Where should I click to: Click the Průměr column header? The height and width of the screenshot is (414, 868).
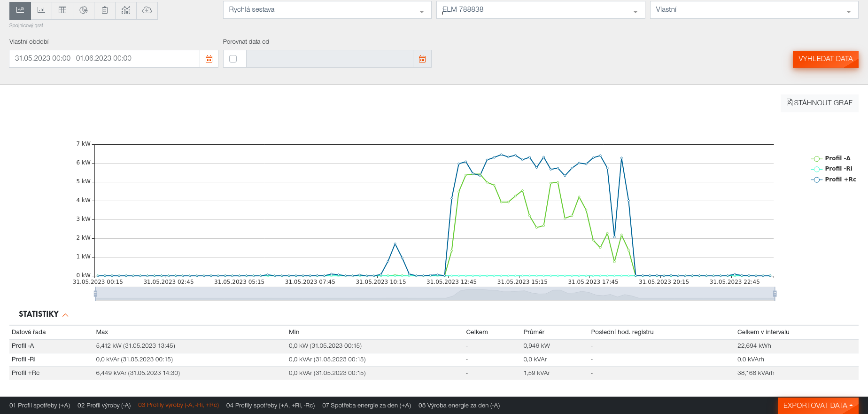click(534, 332)
